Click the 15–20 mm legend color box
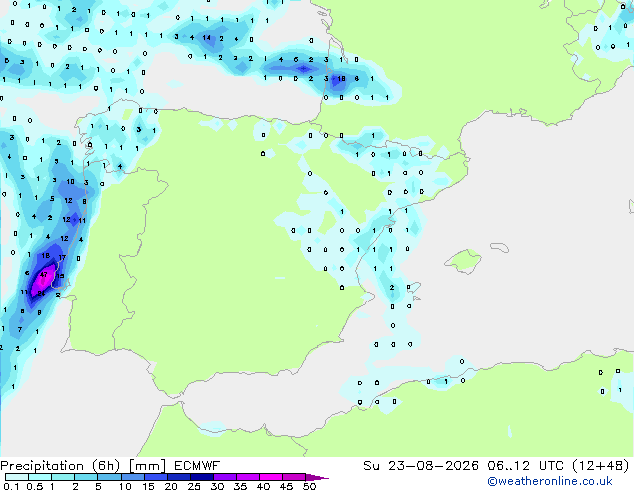Viewport: 634px width, 490px height. click(x=155, y=477)
